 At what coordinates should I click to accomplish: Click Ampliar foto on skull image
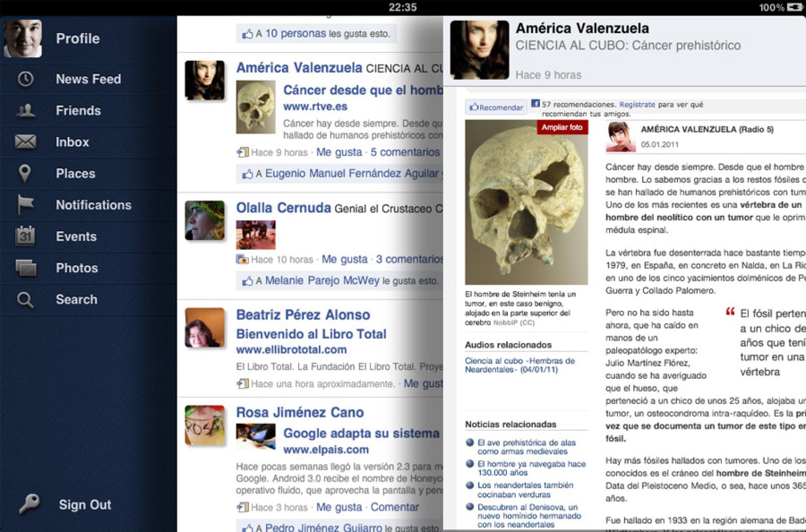coord(562,127)
